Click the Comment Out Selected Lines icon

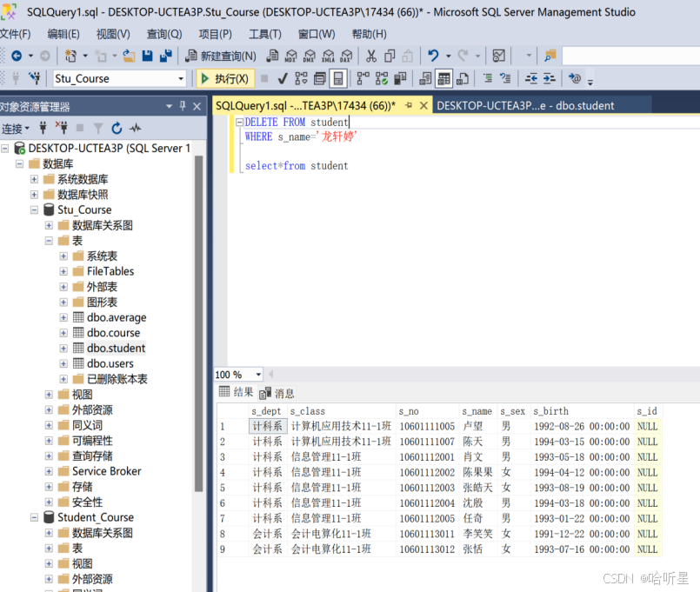click(488, 78)
